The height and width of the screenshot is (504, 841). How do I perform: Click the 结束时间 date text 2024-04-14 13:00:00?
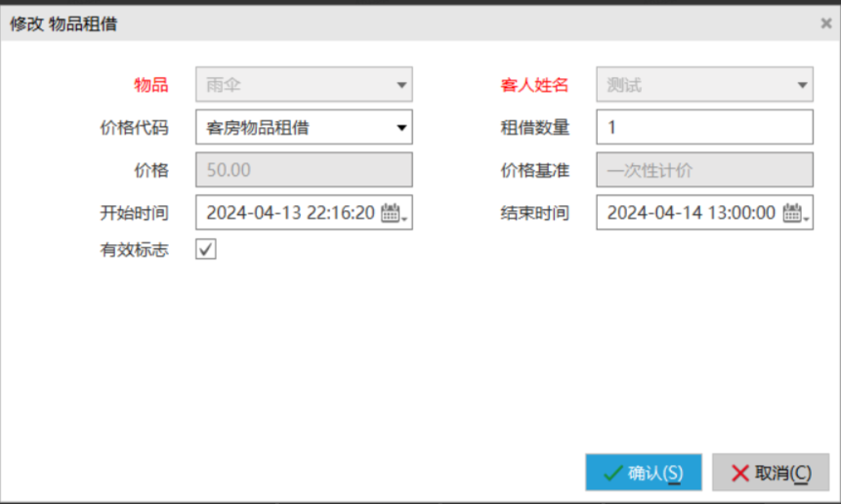[x=691, y=213]
